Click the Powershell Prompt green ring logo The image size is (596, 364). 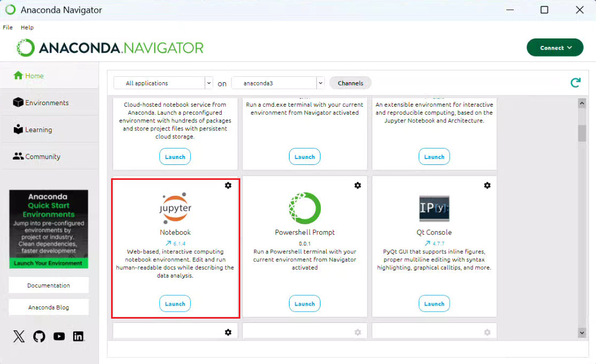305,208
